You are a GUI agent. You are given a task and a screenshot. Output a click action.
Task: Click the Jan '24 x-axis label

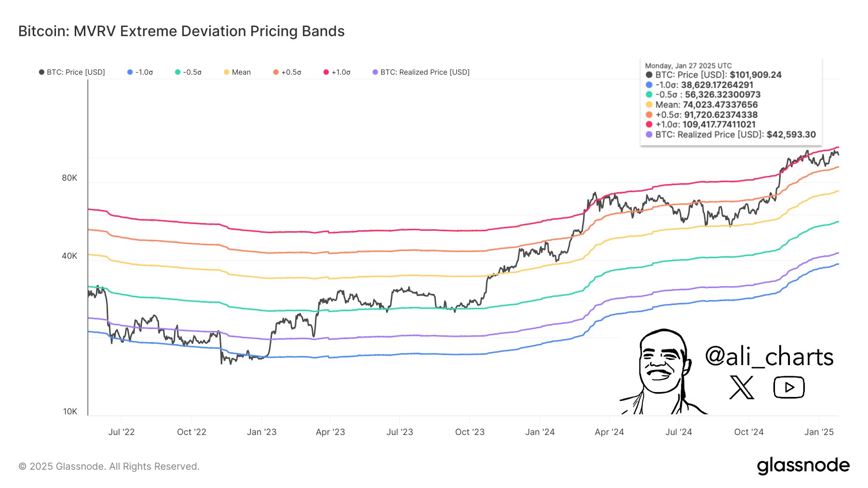[x=540, y=432]
